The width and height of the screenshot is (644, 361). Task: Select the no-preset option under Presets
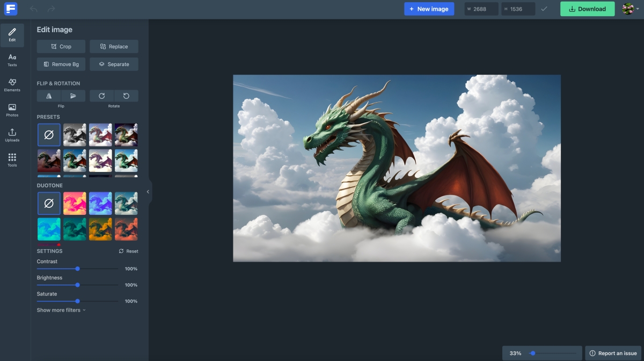click(x=49, y=135)
